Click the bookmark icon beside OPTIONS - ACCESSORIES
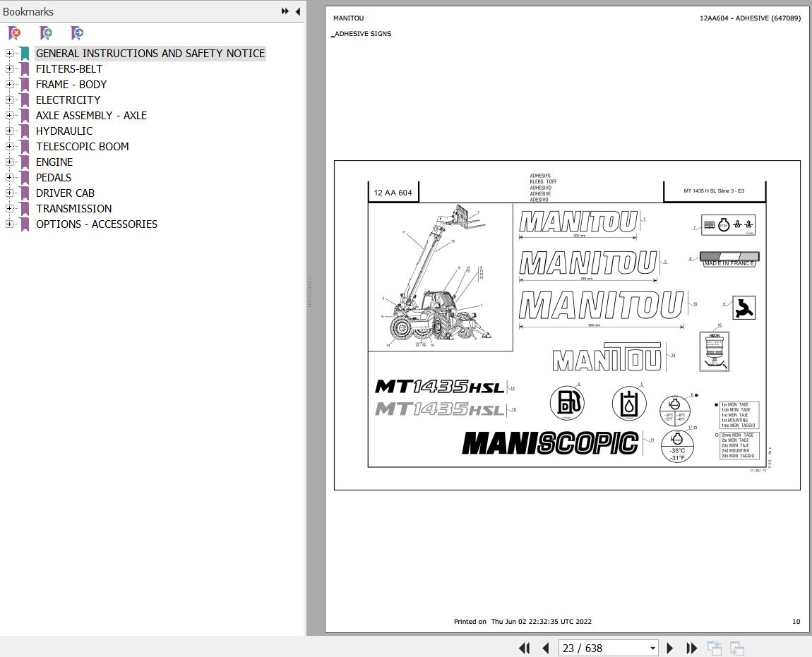The image size is (812, 657). pos(24,224)
